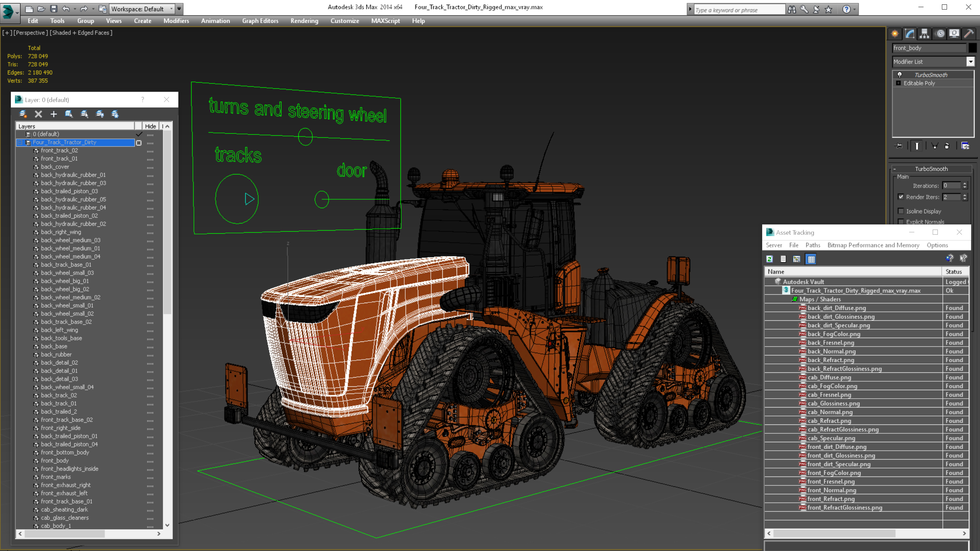980x551 pixels.
Task: Open Undo history dropdown arrow
Action: (x=75, y=9)
